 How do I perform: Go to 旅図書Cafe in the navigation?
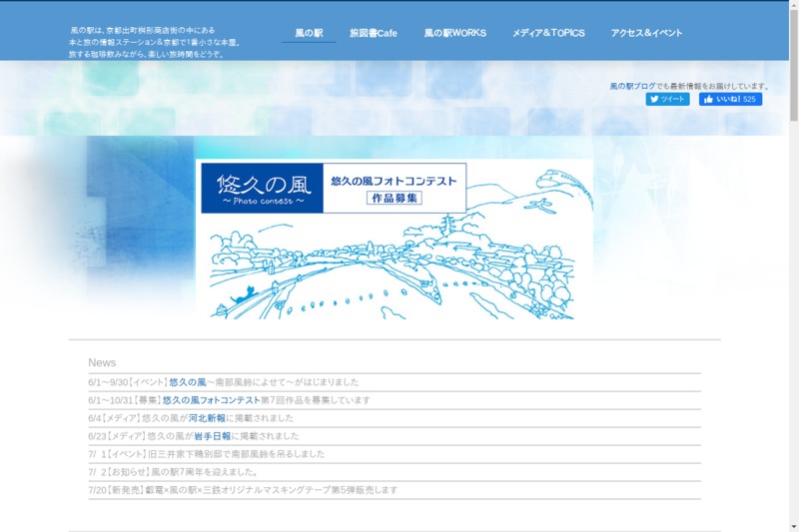coord(373,33)
